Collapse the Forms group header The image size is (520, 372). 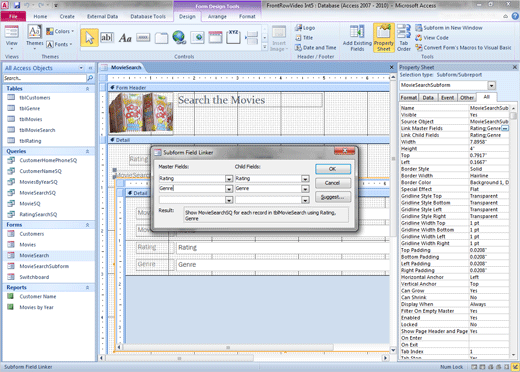(x=87, y=225)
